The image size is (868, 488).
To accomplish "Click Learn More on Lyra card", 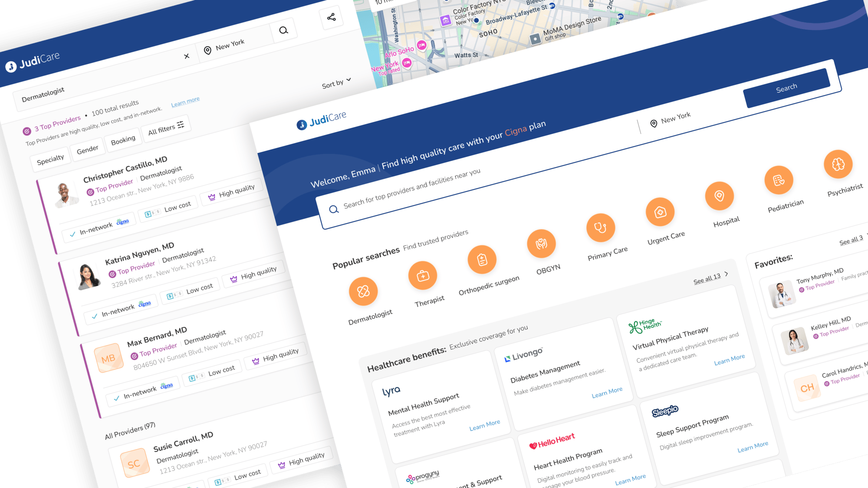I will click(484, 425).
